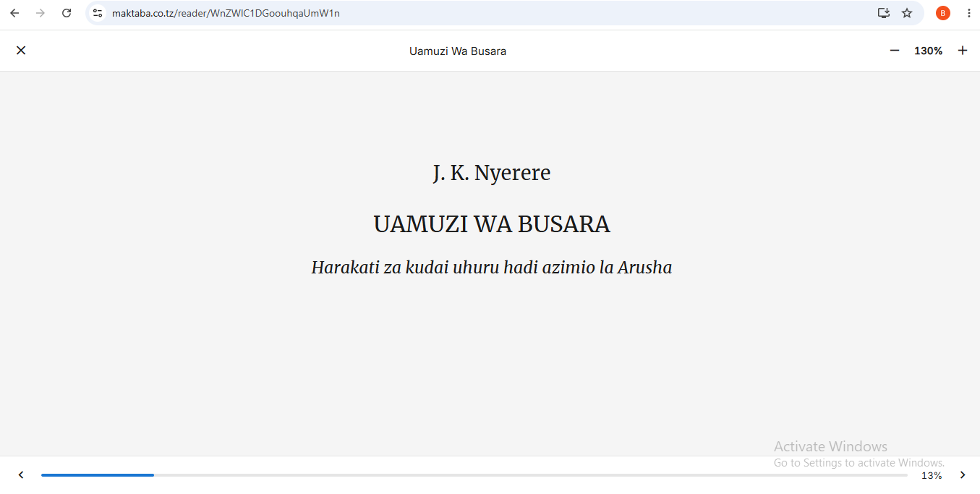Go to next page arrow
This screenshot has height=494, width=980.
[963, 475]
